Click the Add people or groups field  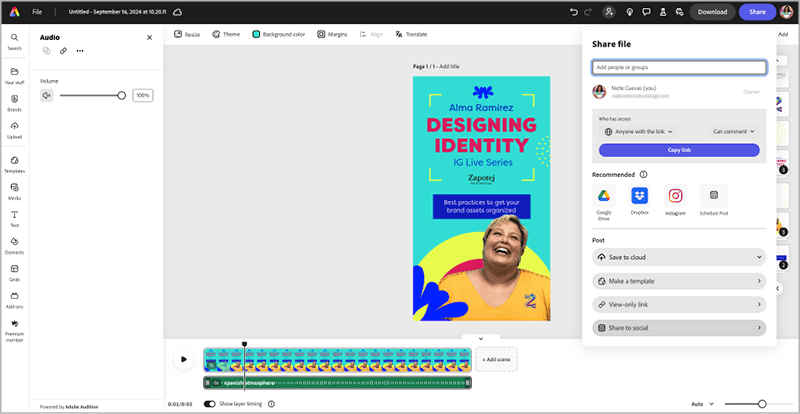[x=678, y=68]
